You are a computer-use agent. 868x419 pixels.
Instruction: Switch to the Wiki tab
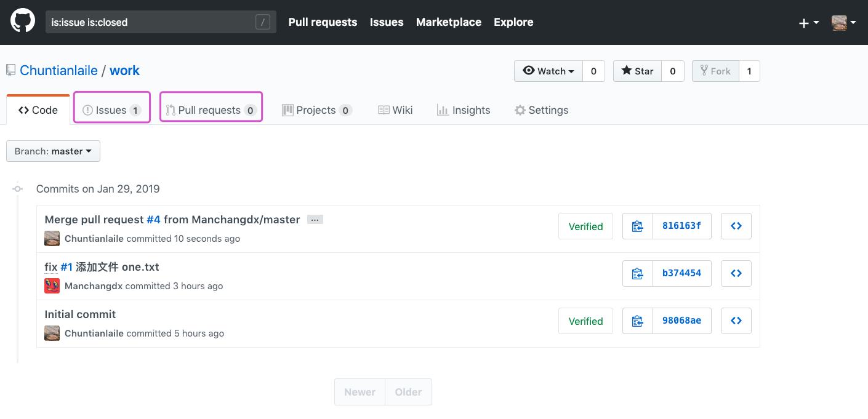point(395,110)
